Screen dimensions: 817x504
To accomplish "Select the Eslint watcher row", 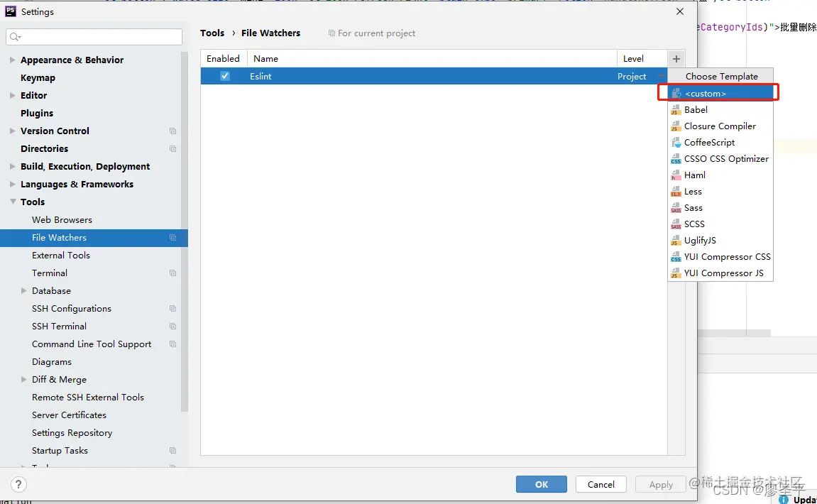I will point(434,76).
